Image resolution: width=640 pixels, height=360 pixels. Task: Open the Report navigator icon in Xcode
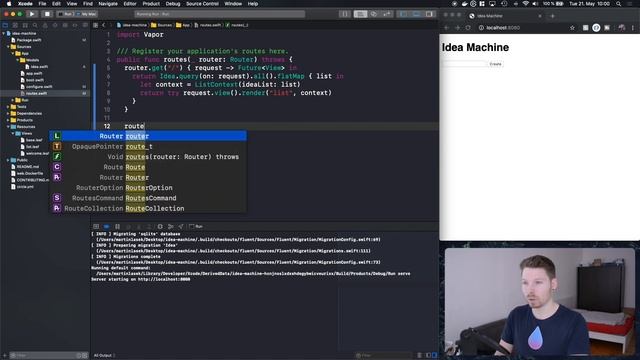[x=85, y=25]
